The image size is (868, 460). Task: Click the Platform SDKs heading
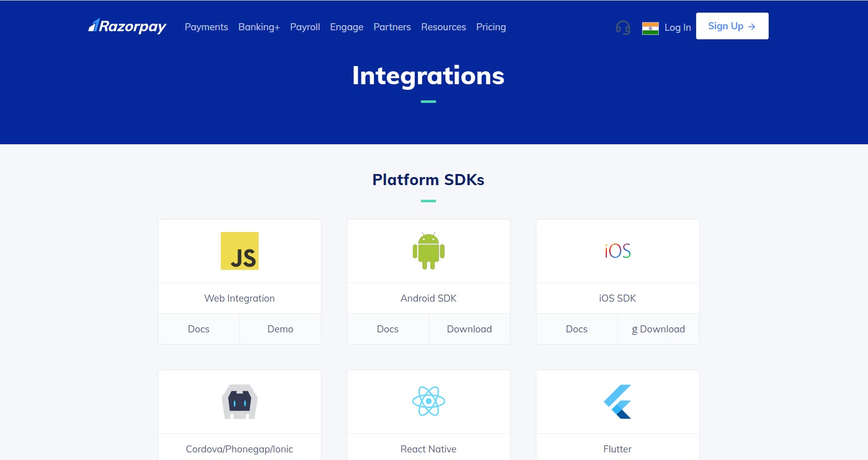coord(428,180)
